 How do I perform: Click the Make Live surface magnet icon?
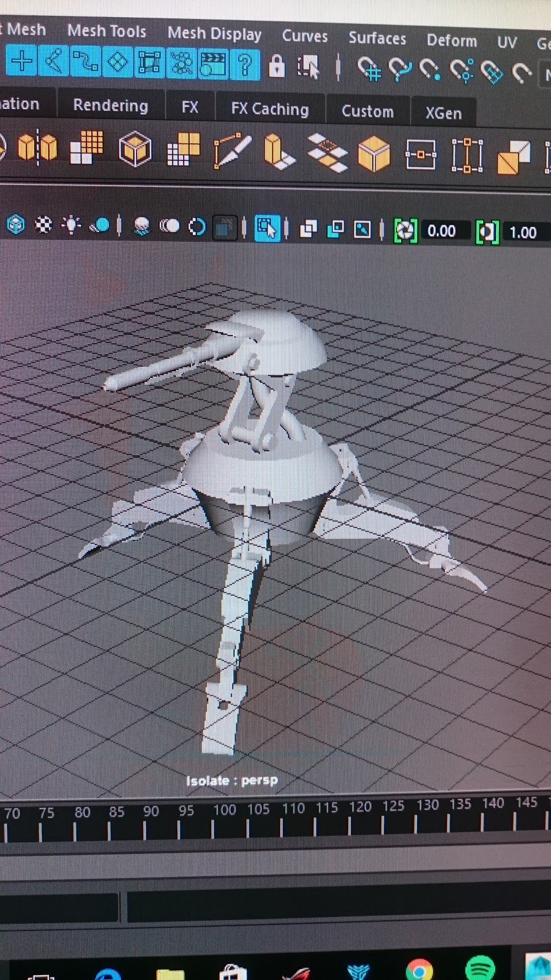(x=522, y=73)
